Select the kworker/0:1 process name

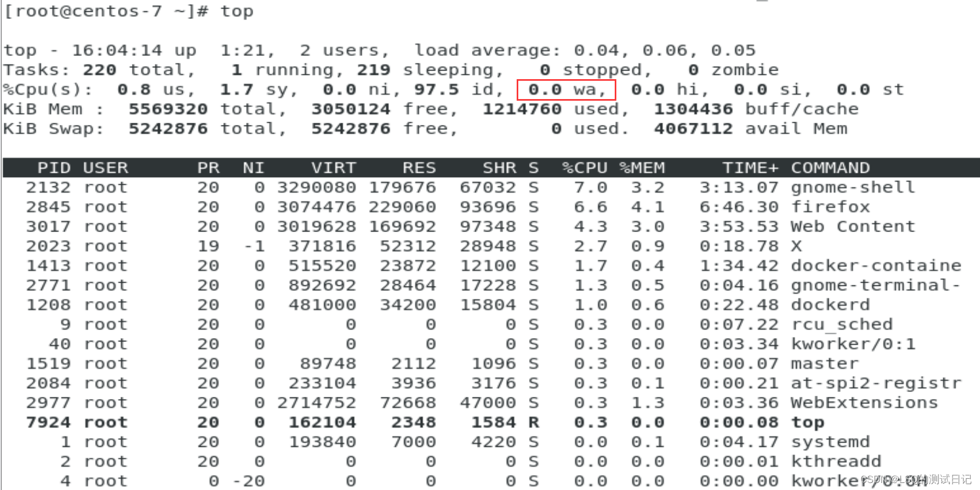pos(853,344)
